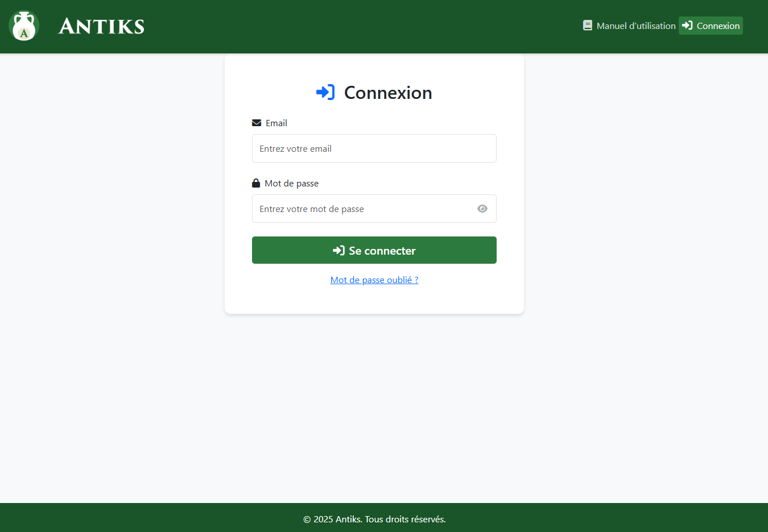Click the Mot de passe field label
This screenshot has height=532, width=768.
click(x=291, y=183)
